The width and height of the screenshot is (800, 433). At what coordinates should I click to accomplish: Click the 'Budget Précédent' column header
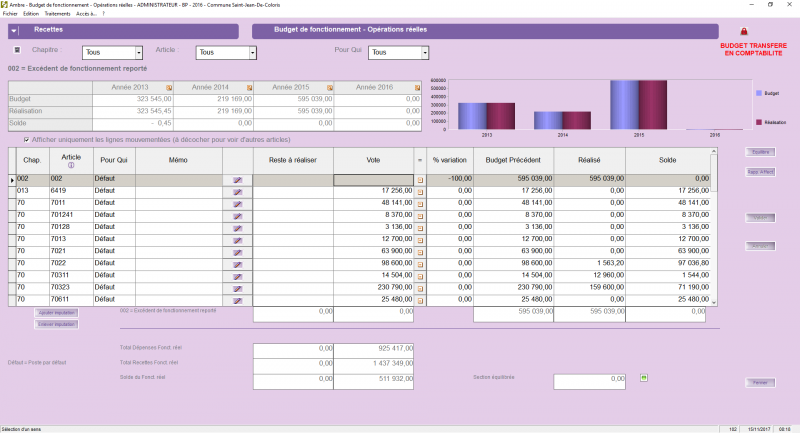(x=513, y=160)
